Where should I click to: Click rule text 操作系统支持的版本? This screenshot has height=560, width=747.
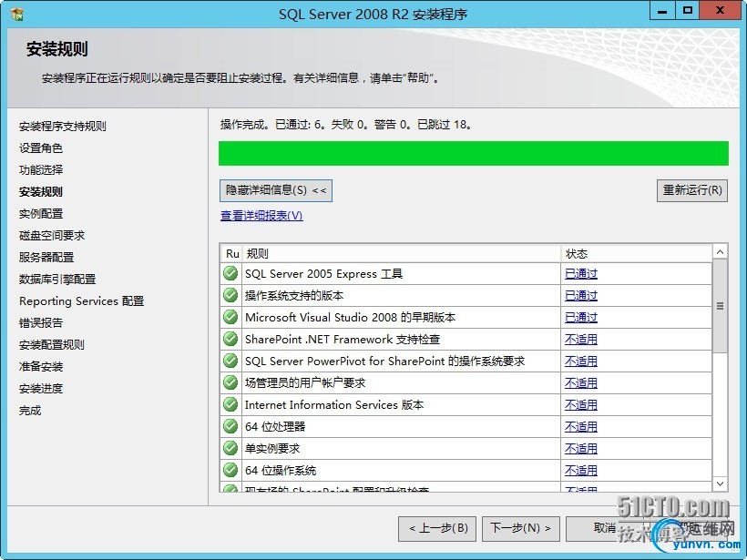(x=294, y=296)
